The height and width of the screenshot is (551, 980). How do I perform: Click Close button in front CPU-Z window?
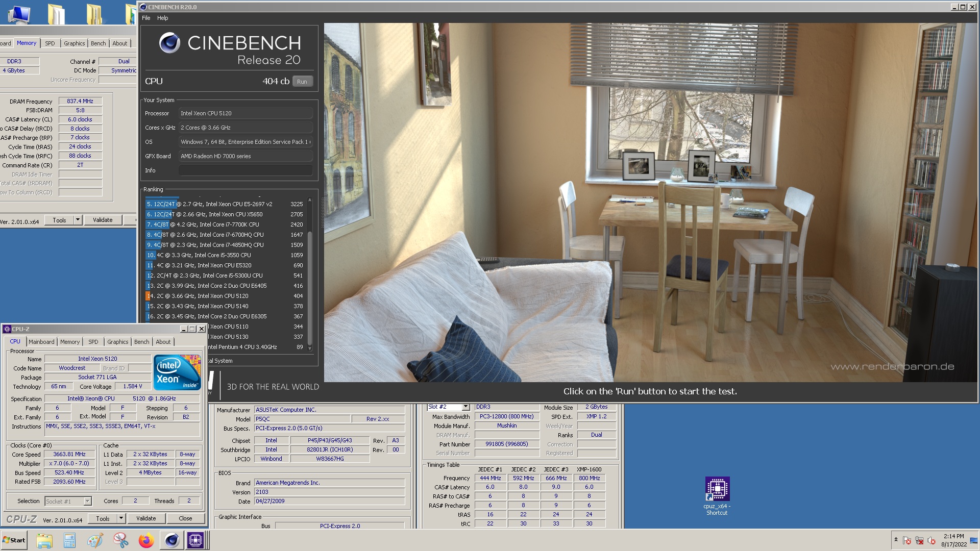(x=185, y=518)
